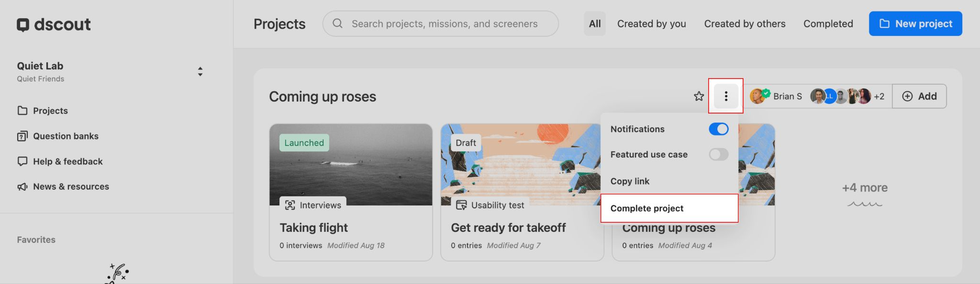Focus the search projects input field

pos(445,24)
